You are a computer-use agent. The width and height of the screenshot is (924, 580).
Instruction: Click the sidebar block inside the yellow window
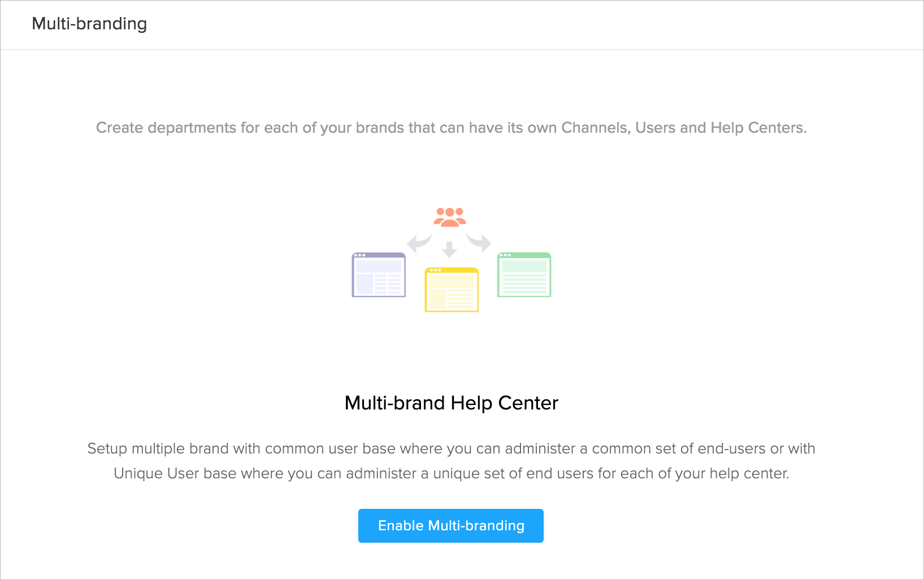pyautogui.click(x=437, y=299)
